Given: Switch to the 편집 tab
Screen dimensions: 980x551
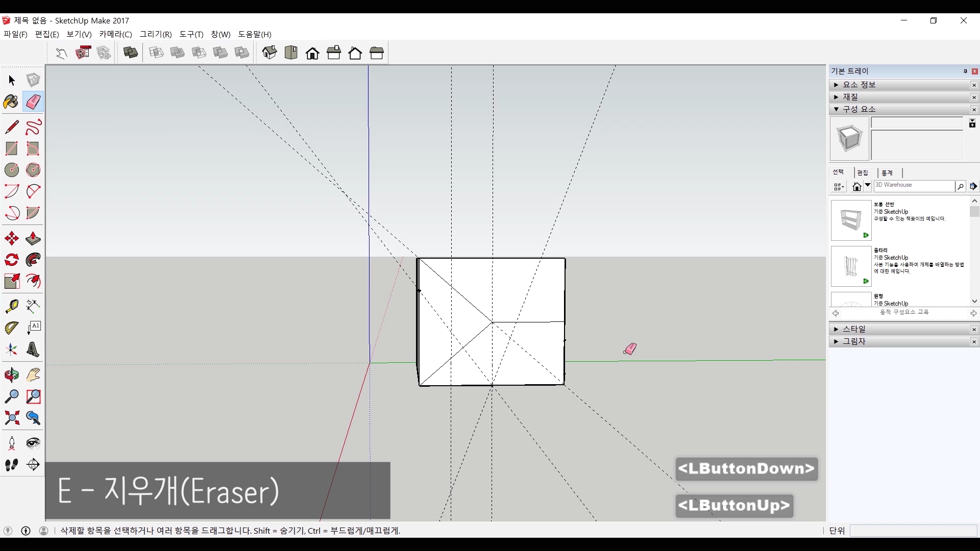Looking at the screenshot, I should (x=863, y=173).
